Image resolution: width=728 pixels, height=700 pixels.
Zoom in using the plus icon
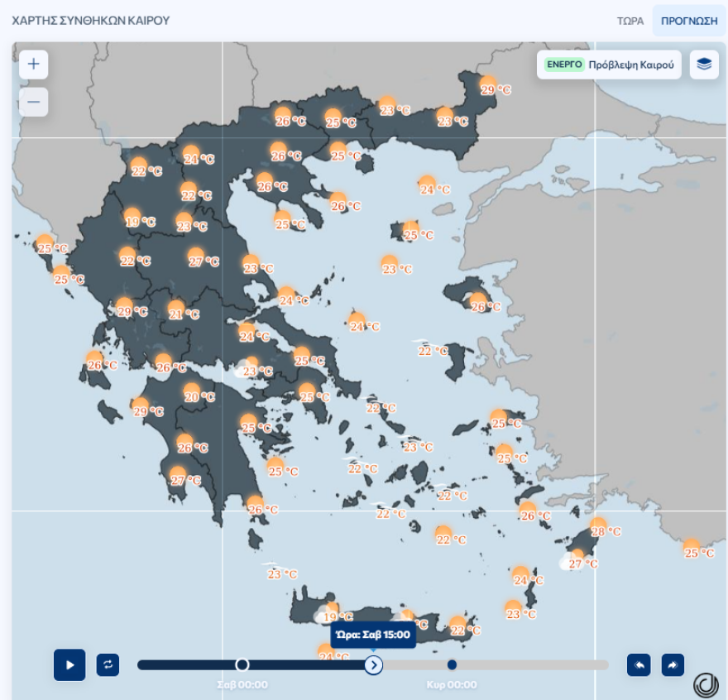(33, 64)
